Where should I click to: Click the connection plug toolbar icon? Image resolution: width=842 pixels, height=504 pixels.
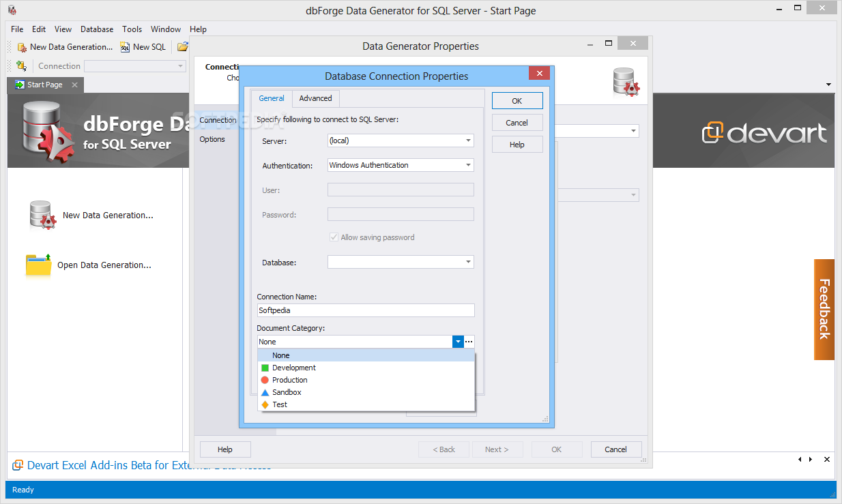point(21,66)
